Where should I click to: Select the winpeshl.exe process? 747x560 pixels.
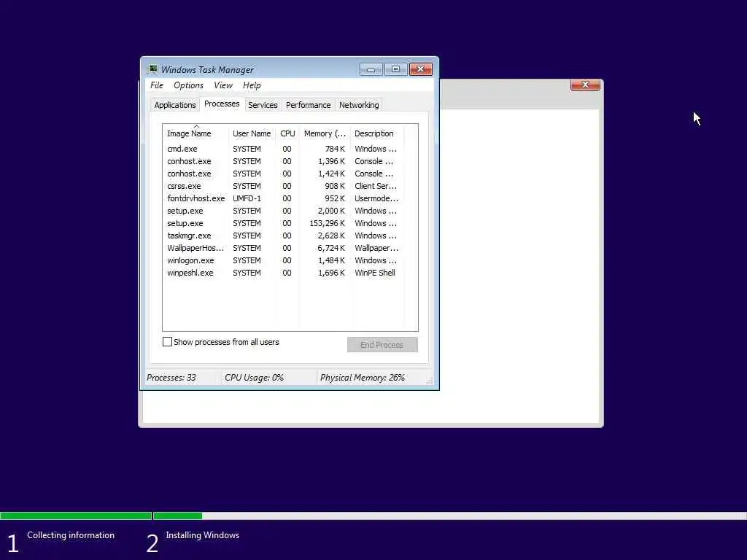click(x=284, y=273)
